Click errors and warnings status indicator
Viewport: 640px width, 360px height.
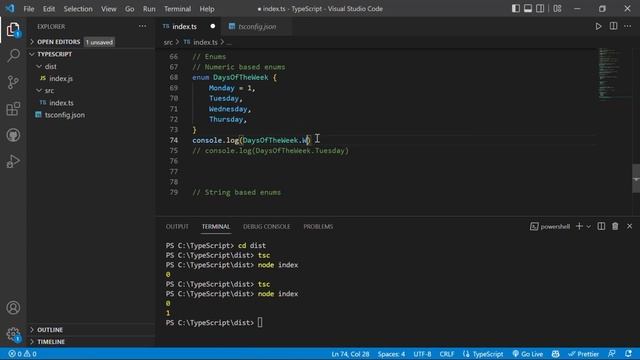(22, 354)
